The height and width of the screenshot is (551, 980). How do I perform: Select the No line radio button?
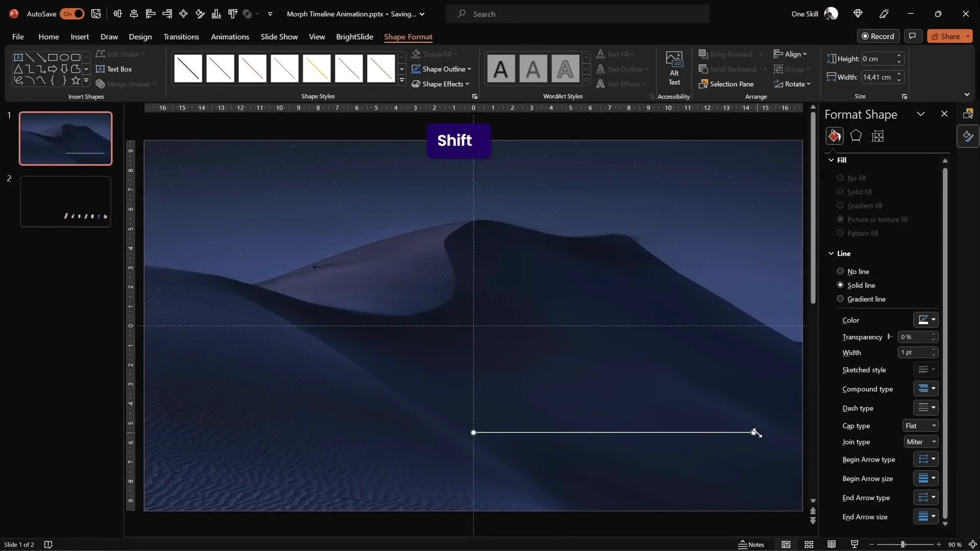coord(840,271)
